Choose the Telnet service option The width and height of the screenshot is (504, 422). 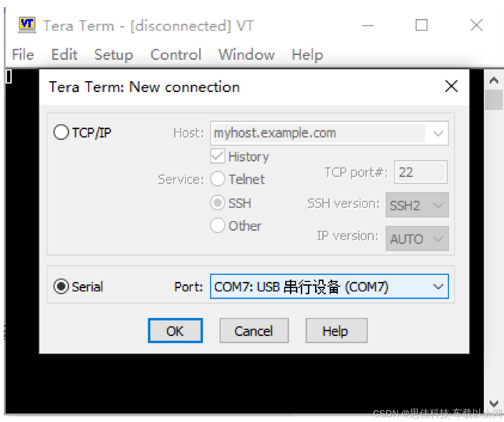pos(218,178)
